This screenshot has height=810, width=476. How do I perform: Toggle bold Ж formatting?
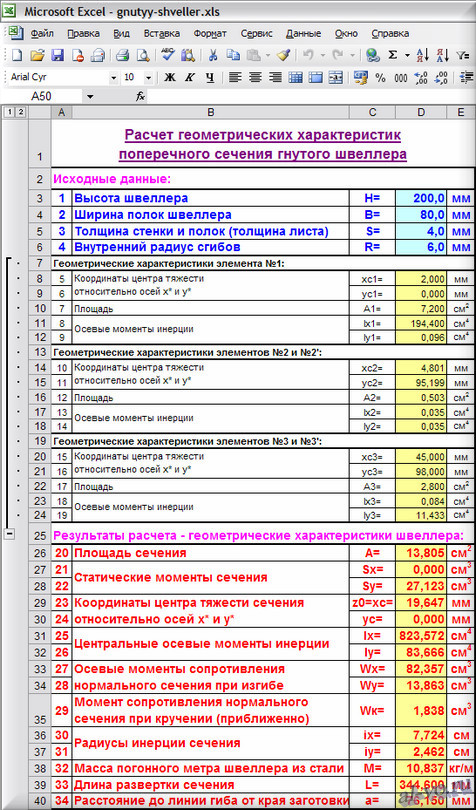(170, 78)
